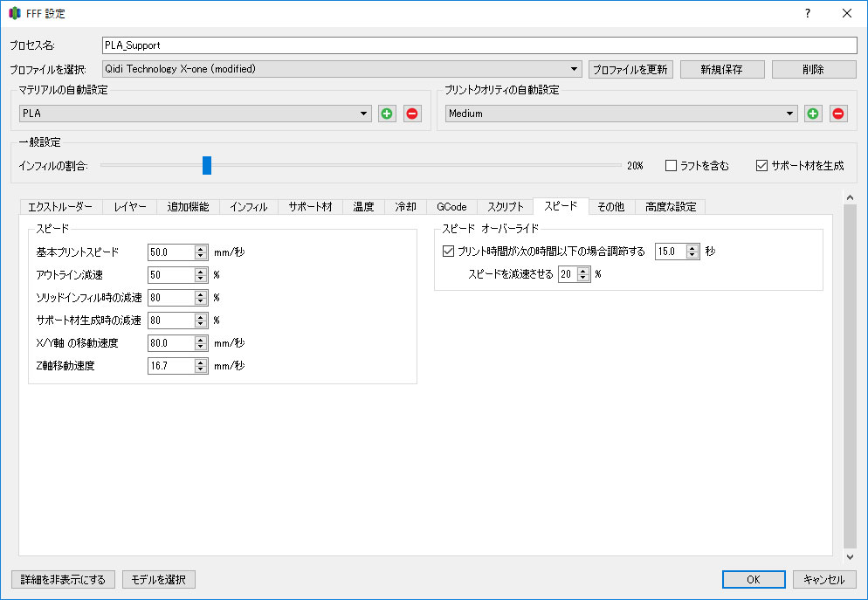
Task: Click the プロファイルを更新 button
Action: (630, 69)
